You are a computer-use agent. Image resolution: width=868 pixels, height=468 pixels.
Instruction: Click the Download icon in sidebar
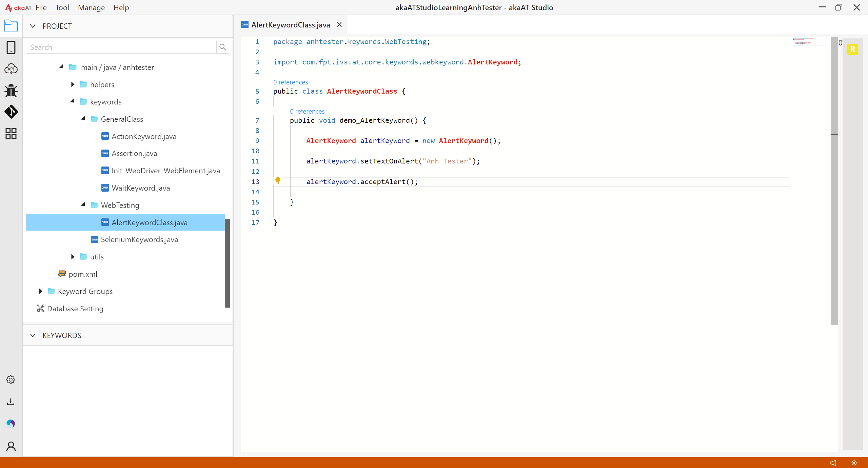click(11, 402)
